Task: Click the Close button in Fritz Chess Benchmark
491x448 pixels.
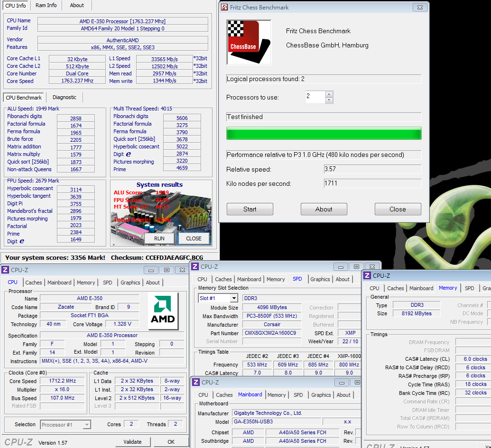Action: point(398,209)
